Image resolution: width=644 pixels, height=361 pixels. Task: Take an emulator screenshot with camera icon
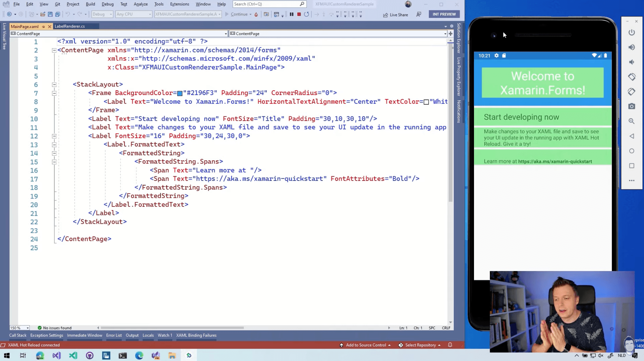pyautogui.click(x=632, y=106)
